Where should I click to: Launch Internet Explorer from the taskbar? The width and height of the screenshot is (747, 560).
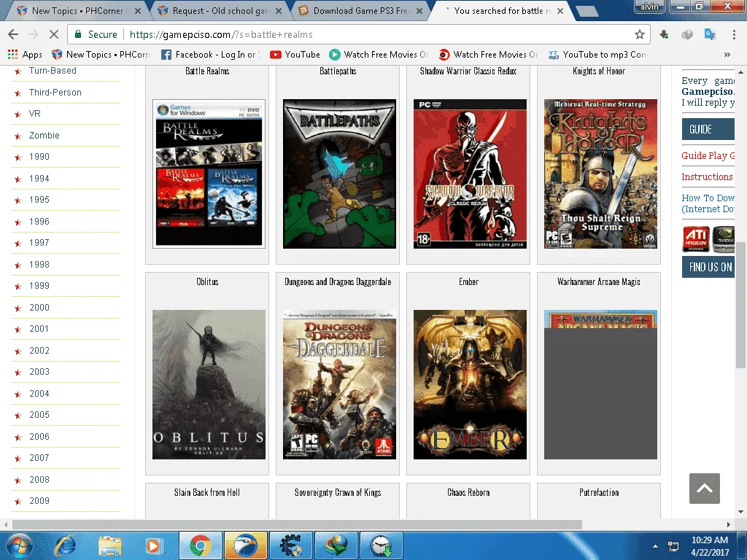click(x=65, y=545)
